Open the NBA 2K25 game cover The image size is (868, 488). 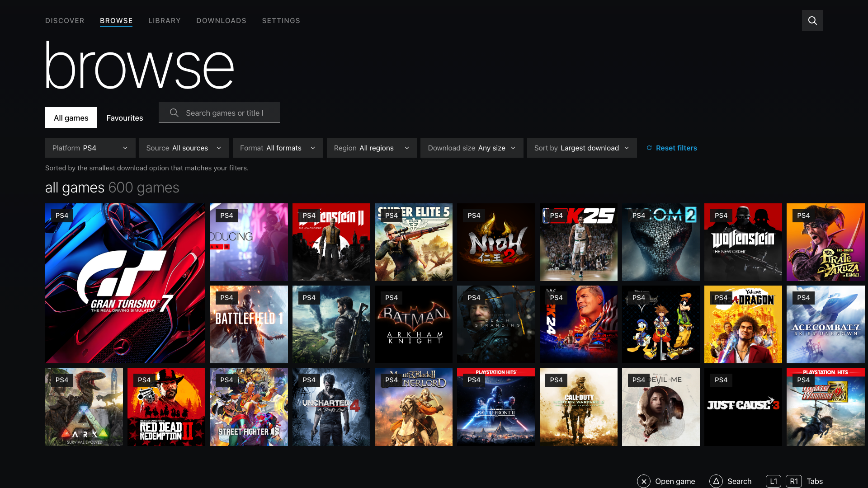(x=579, y=242)
